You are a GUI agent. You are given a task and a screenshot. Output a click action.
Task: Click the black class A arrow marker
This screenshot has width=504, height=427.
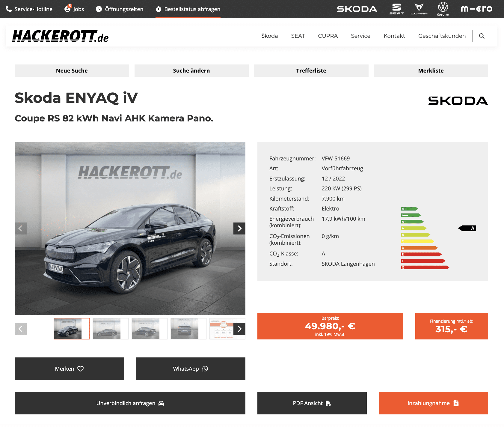click(x=467, y=228)
